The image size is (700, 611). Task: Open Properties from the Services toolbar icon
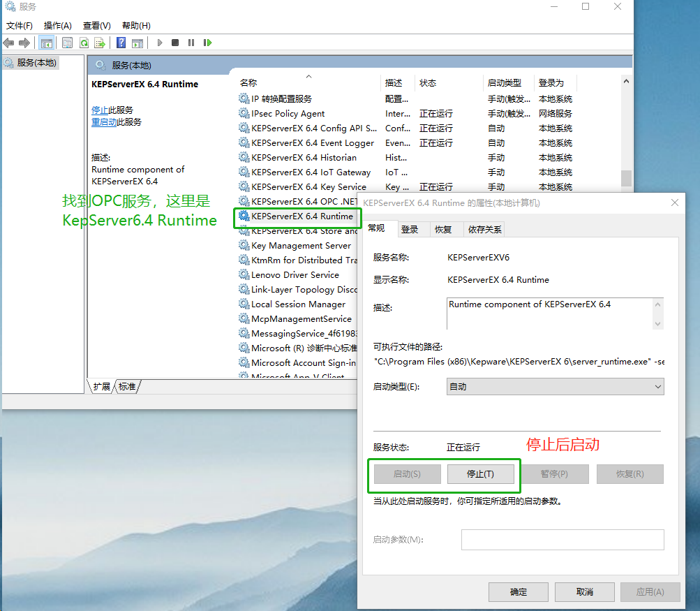(x=68, y=43)
